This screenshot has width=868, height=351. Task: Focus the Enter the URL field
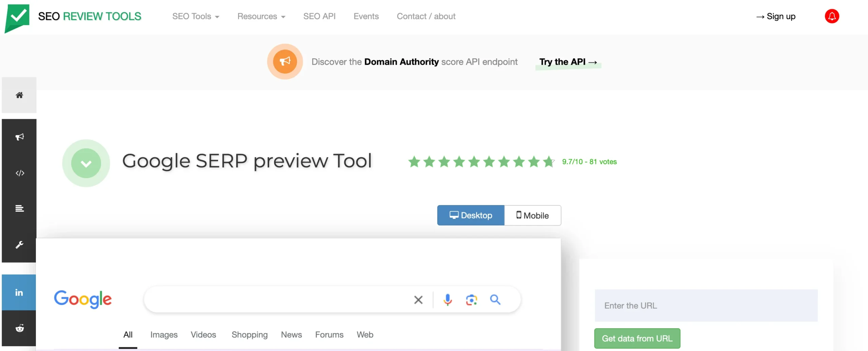706,306
